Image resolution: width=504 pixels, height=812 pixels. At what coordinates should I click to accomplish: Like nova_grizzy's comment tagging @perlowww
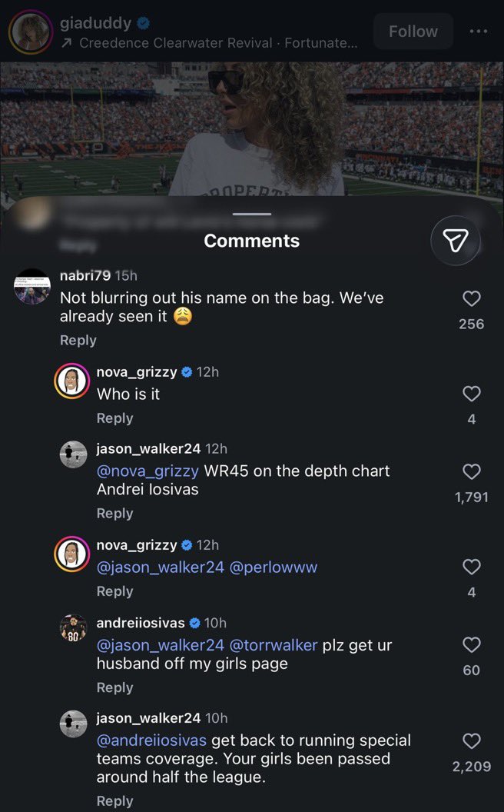pos(471,567)
